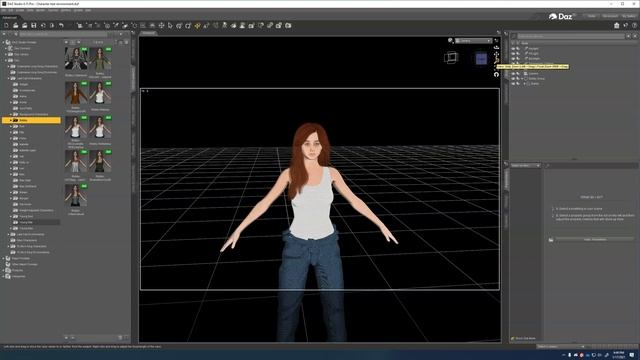Click the last single thumbnail in content list
The image size is (640, 360).
pos(76,196)
